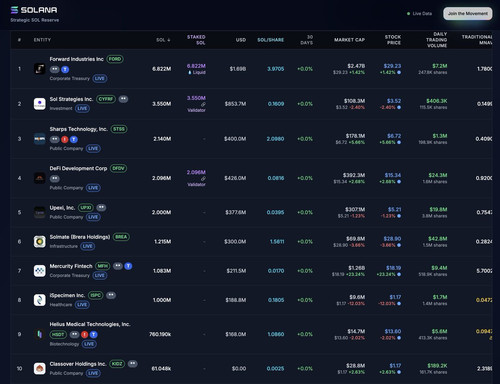Click the 1.0860 SOL/share value
Screen dimensions: 500x384
click(x=276, y=334)
